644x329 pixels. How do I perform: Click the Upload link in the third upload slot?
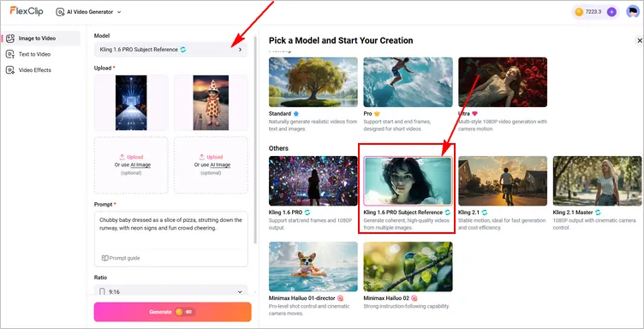[x=131, y=157]
